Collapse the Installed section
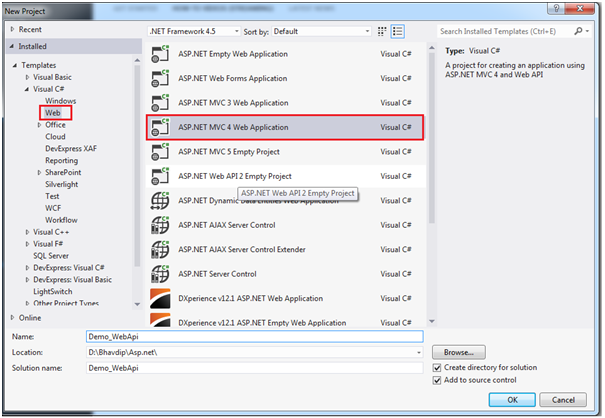 coord(12,46)
